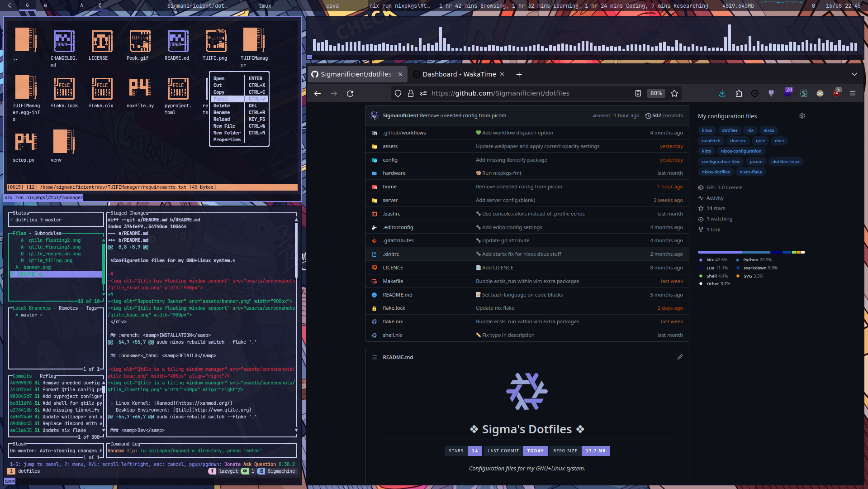
Task: View the 14 stars link
Action: [716, 208]
